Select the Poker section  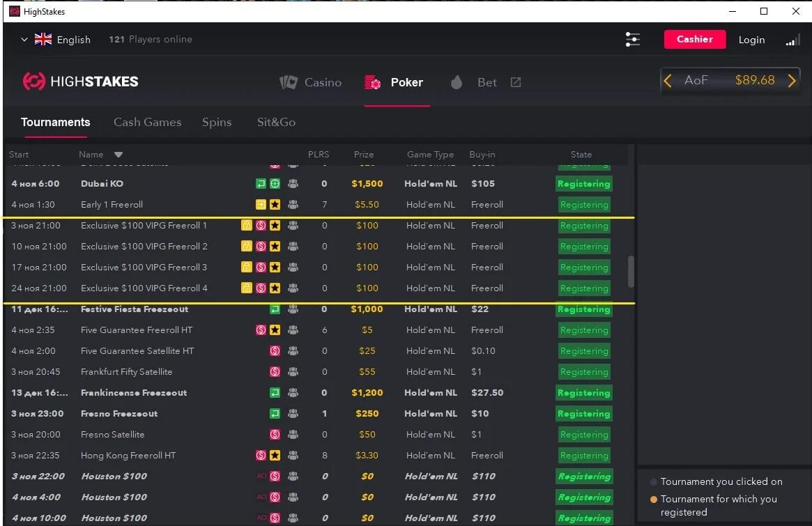point(406,82)
